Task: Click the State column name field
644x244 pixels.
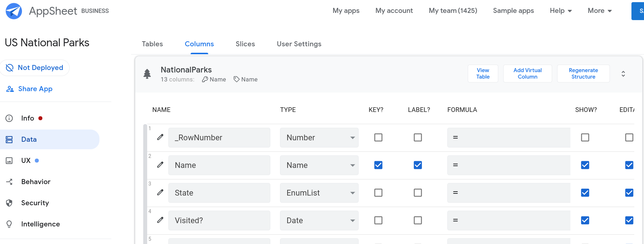Action: pos(219,193)
